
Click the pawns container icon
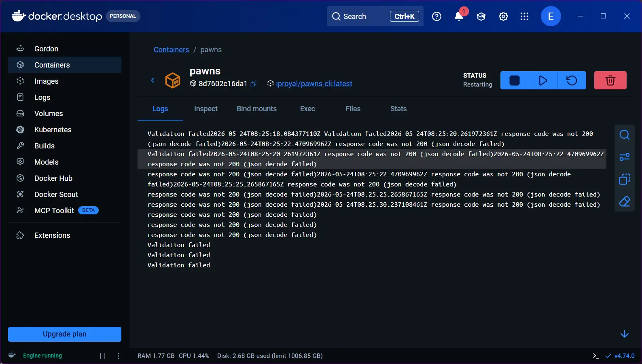(173, 80)
